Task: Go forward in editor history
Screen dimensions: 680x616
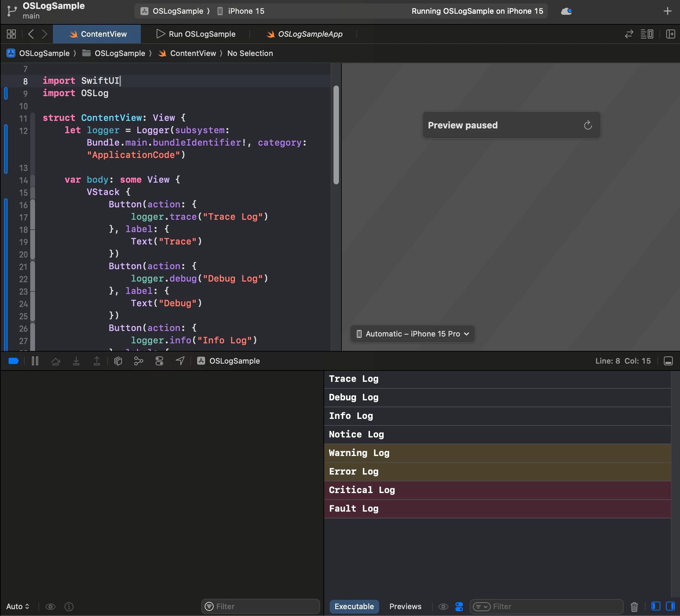Action: pos(44,34)
